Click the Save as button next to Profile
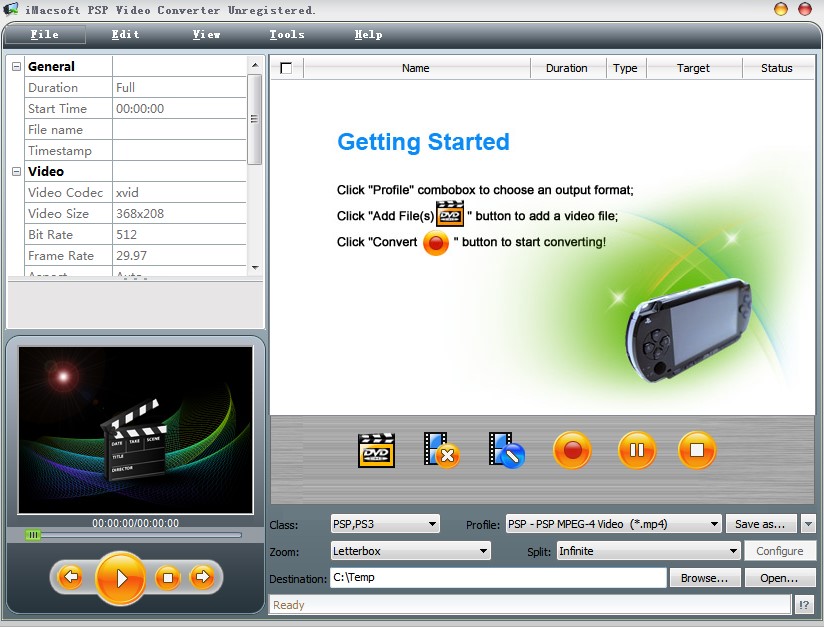824x627 pixels. tap(761, 523)
